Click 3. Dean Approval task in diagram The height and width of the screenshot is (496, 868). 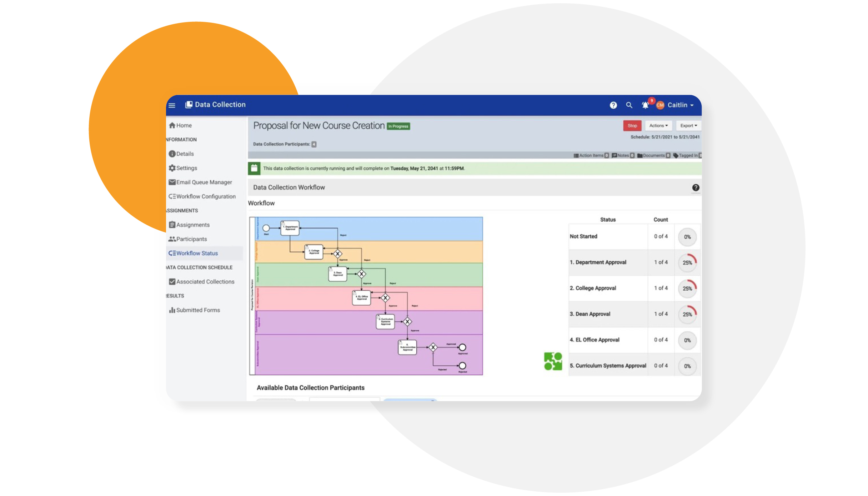tap(338, 274)
